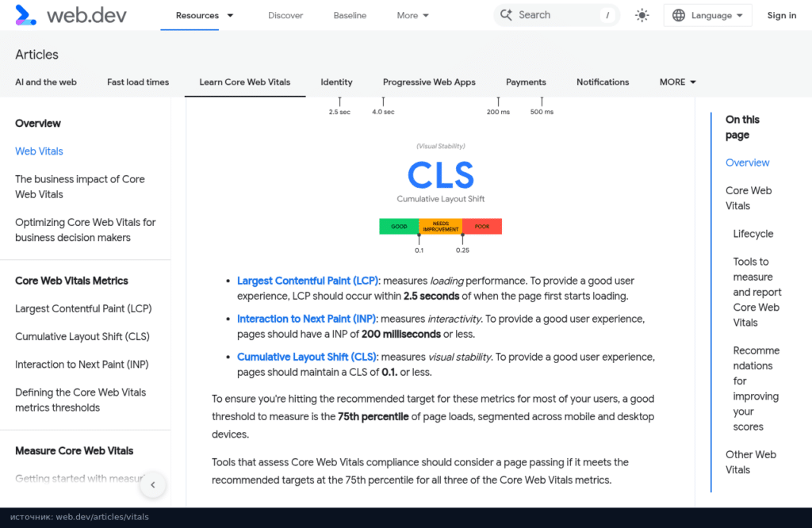The width and height of the screenshot is (812, 528).
Task: Open the Language dropdown
Action: click(x=708, y=16)
